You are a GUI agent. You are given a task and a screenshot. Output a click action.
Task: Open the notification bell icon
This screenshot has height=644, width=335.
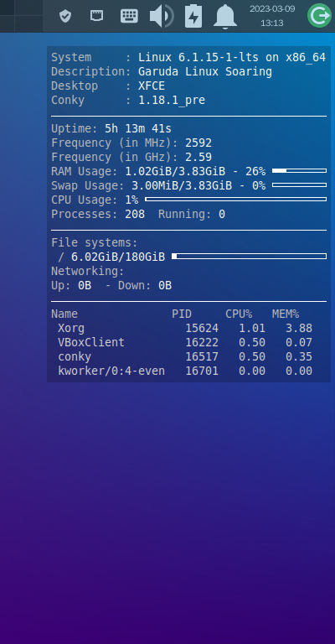(225, 17)
